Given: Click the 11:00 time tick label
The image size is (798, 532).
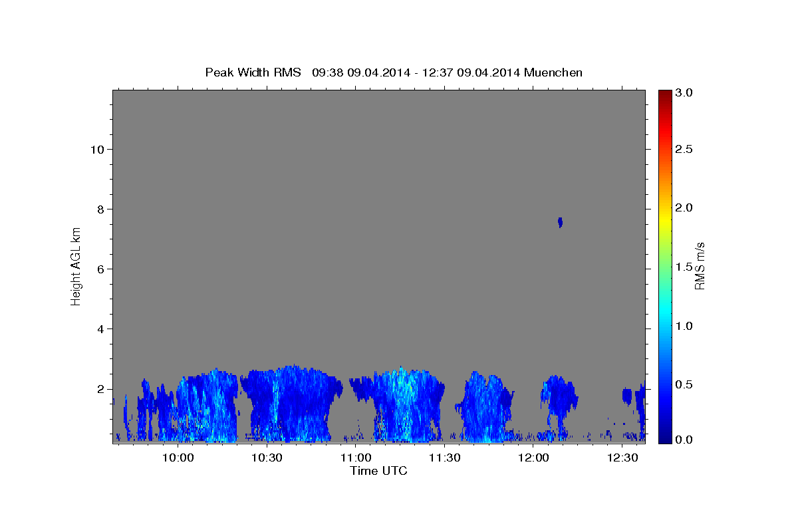Looking at the screenshot, I should pyautogui.click(x=356, y=458).
